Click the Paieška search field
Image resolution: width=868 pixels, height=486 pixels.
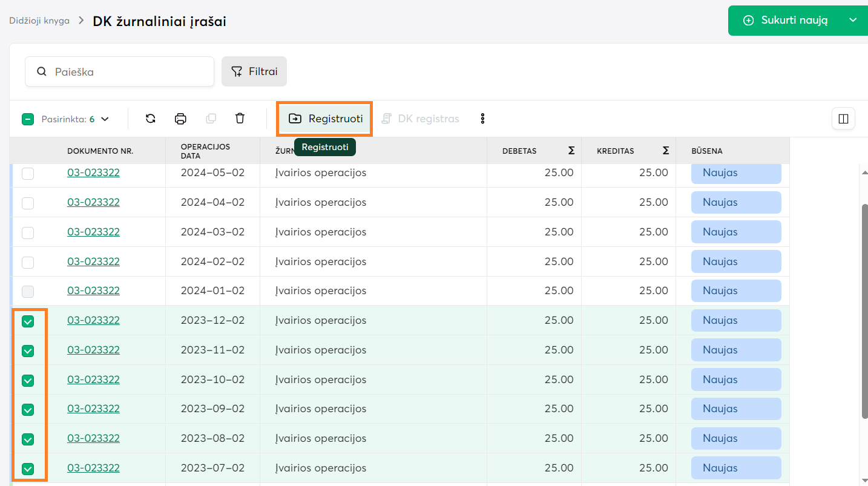127,71
